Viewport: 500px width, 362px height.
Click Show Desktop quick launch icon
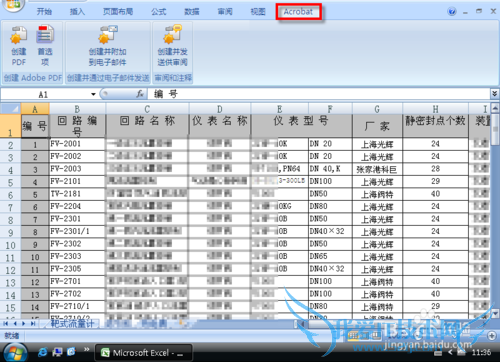(x=58, y=352)
